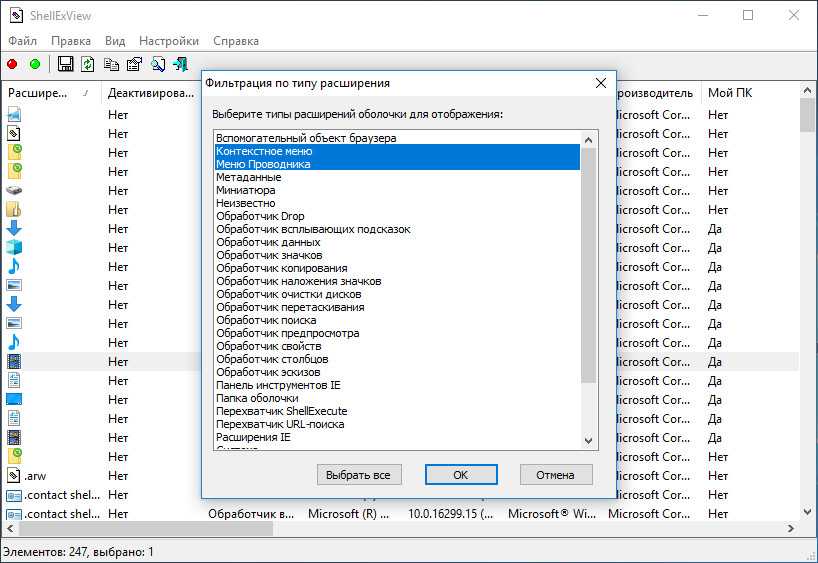Select the Обработчик Drop list entry
Screen dimensions: 818x563
[x=397, y=216]
